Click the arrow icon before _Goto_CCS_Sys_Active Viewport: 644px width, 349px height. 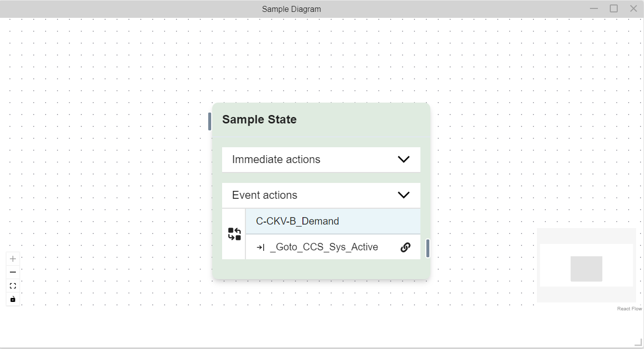tap(260, 247)
